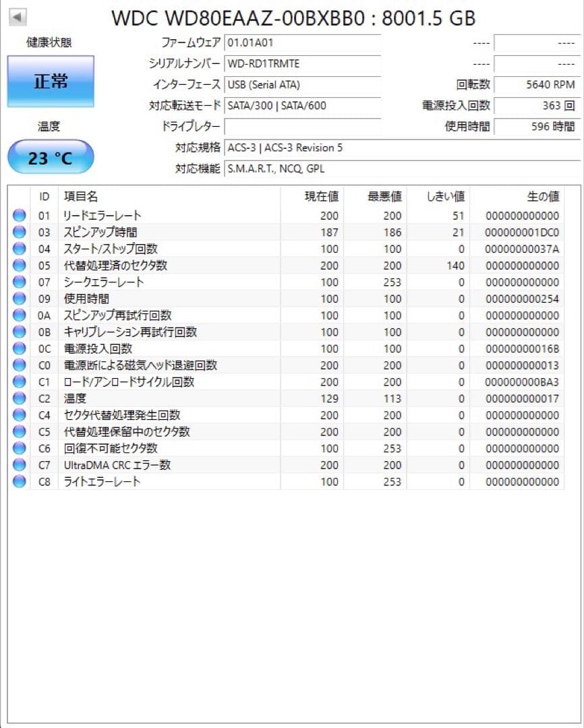The image size is (584, 728).
Task: Click the status dot for 回復不可能セクタ数
Action: (x=20, y=448)
